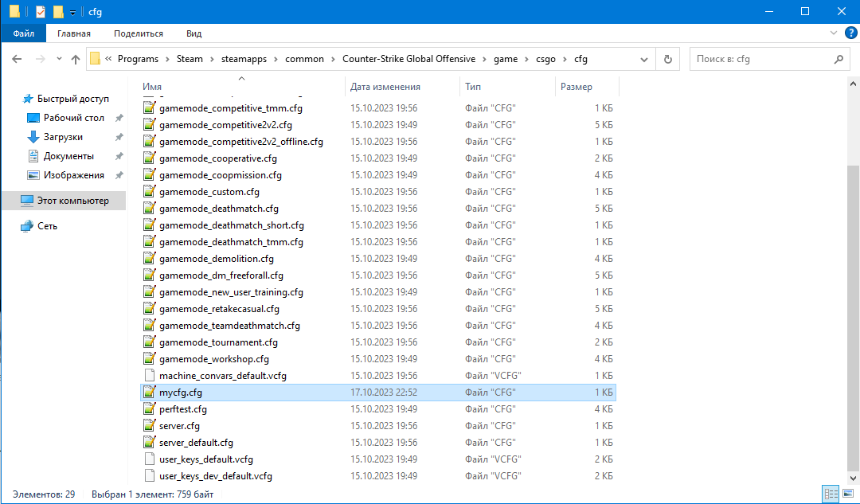Select gamemode_competitive2v2.cfg file name
860x504 pixels.
225,125
